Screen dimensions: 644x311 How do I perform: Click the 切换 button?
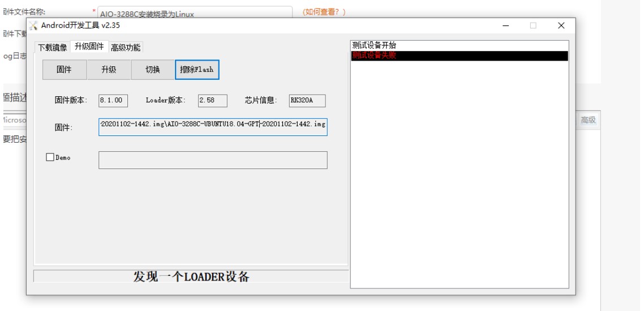[153, 70]
